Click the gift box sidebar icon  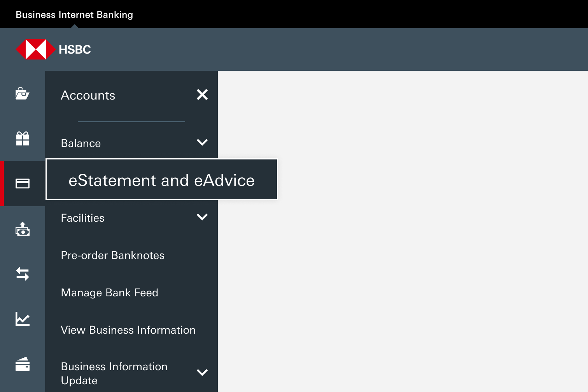point(22,139)
